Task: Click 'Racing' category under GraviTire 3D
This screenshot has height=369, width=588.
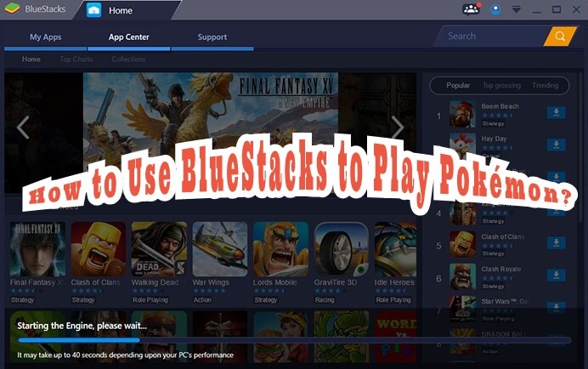Action: point(325,300)
